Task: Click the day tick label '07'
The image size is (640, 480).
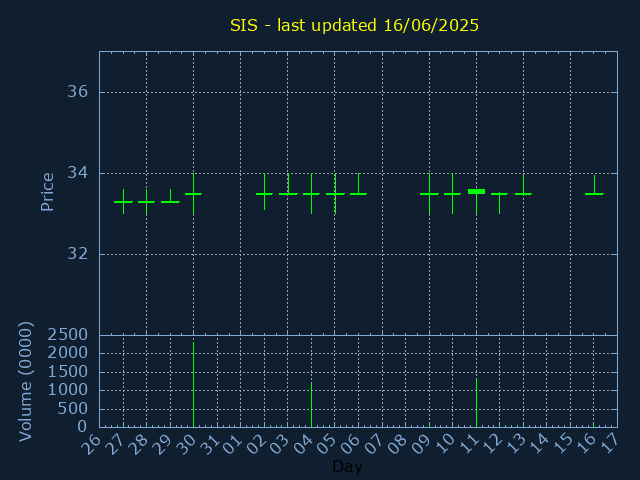Action: [374, 444]
